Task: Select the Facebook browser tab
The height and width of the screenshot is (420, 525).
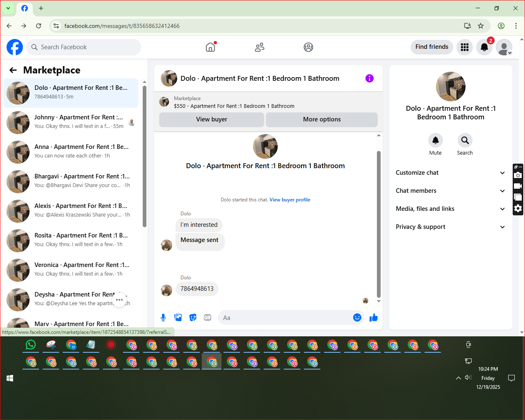Action: click(x=25, y=8)
